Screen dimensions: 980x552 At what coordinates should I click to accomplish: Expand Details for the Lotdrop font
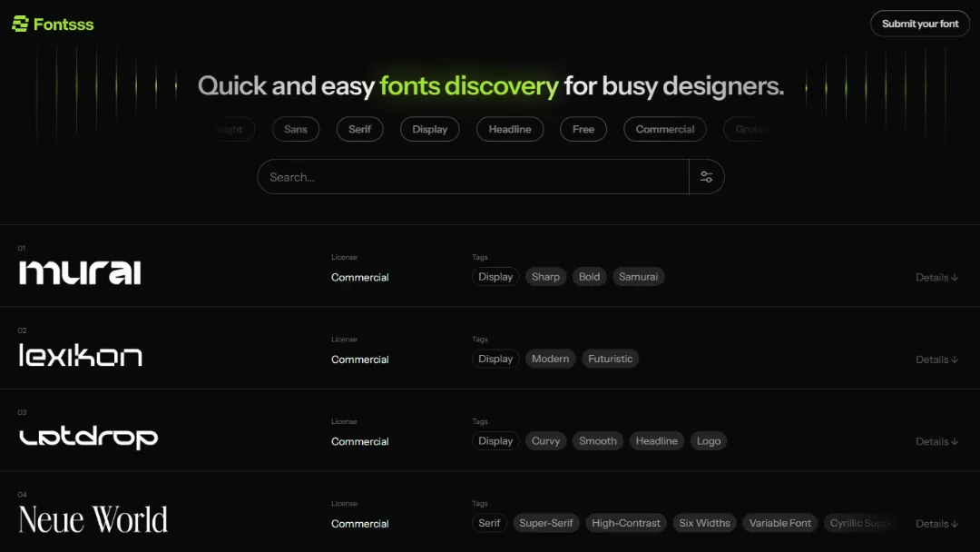coord(936,441)
